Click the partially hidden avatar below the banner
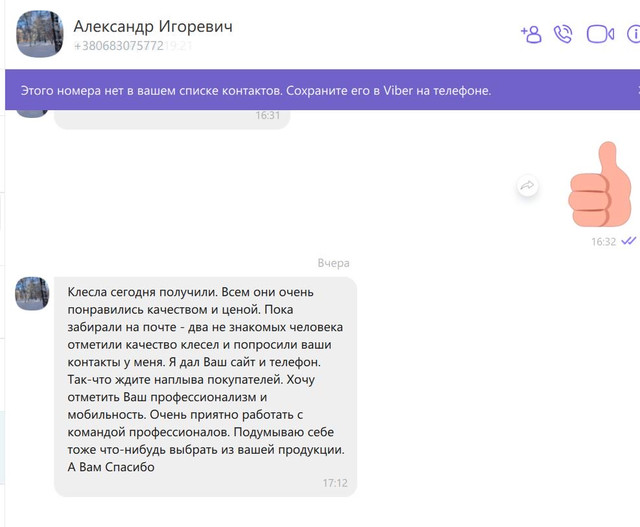The image size is (640, 527). [x=32, y=113]
